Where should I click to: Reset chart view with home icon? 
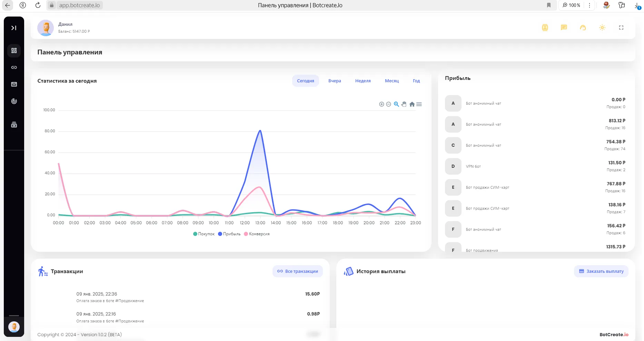point(412,104)
